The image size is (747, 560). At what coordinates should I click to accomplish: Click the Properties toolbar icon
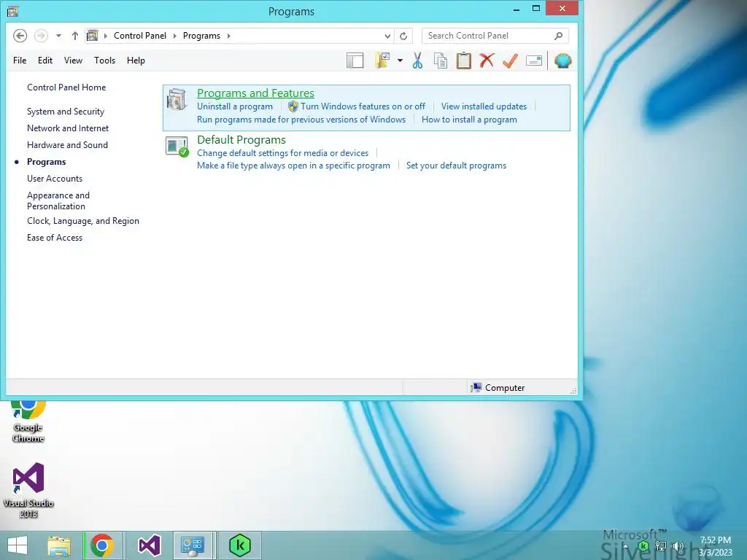pyautogui.click(x=534, y=61)
